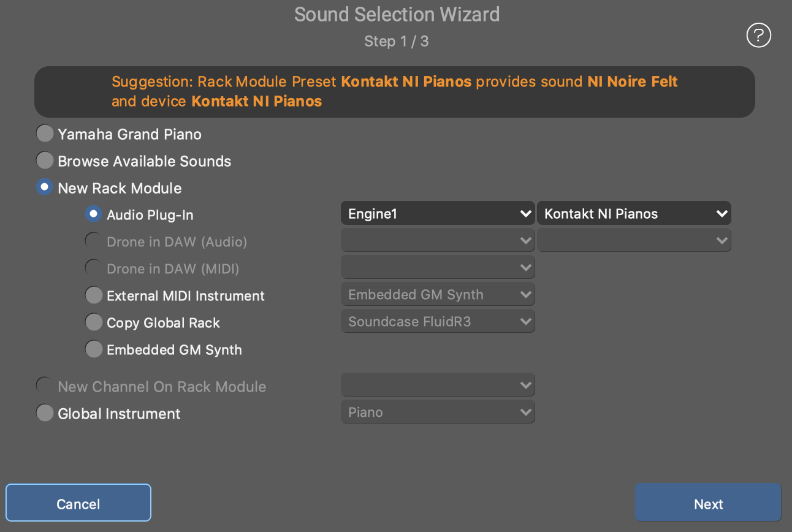
Task: Click Next to continue the wizard
Action: (x=708, y=504)
